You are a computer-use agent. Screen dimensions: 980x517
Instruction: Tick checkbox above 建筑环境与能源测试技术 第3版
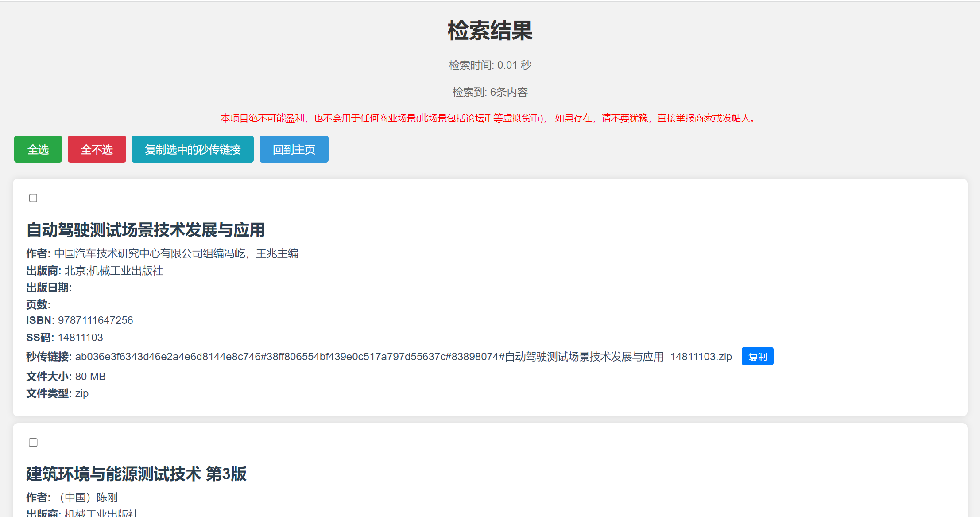(x=33, y=443)
